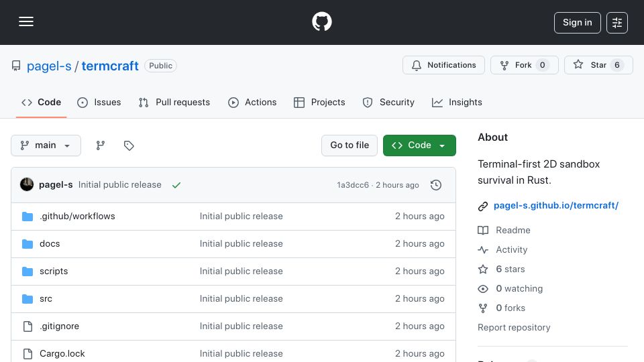This screenshot has height=362, width=644.
Task: Open the Pull requests tab
Action: coord(174,102)
